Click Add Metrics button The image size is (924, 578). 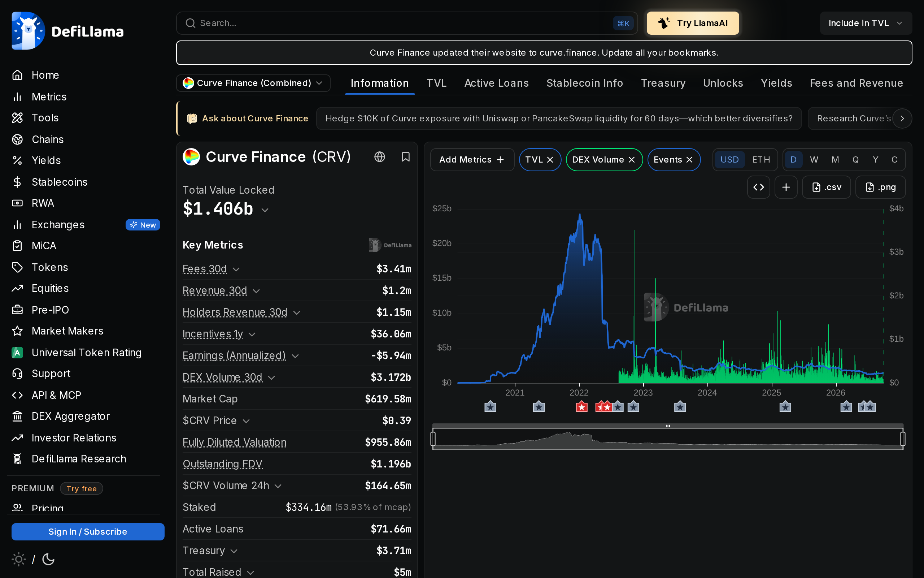[472, 160]
